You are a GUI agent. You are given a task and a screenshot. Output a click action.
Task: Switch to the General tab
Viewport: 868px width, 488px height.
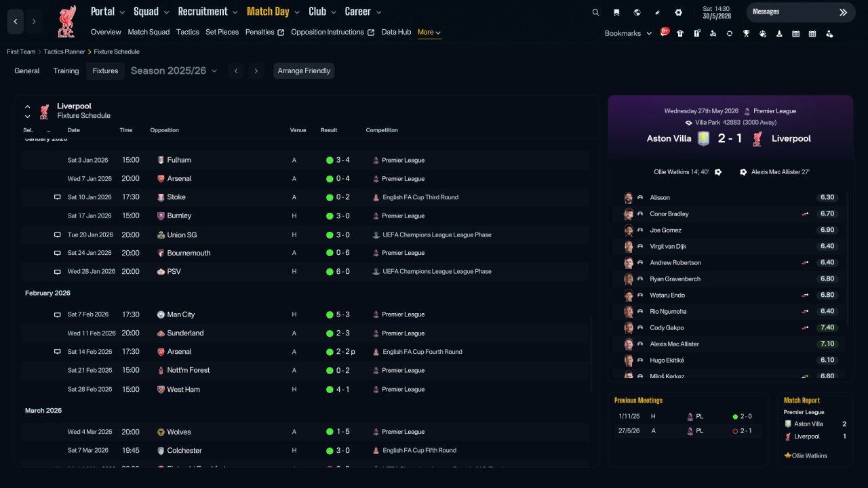coord(27,70)
